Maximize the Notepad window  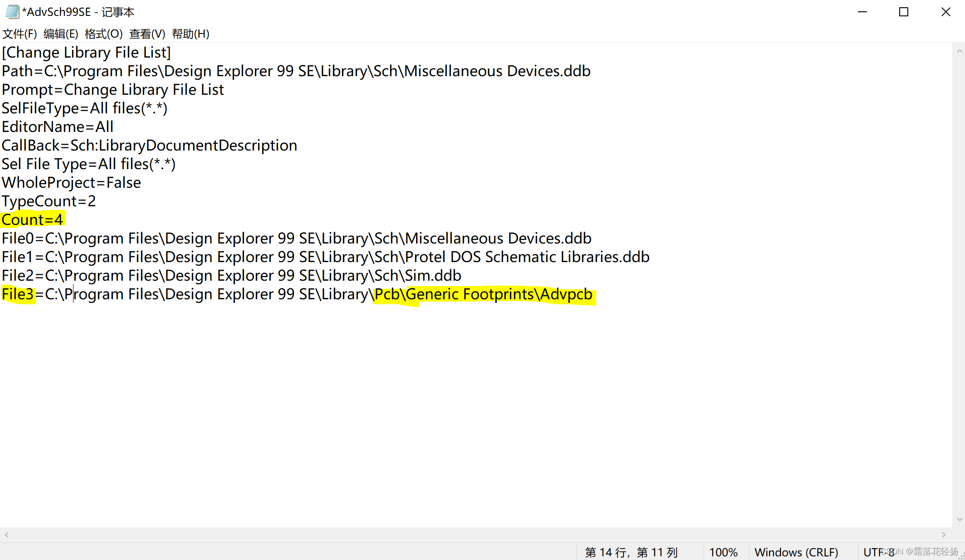pyautogui.click(x=904, y=12)
